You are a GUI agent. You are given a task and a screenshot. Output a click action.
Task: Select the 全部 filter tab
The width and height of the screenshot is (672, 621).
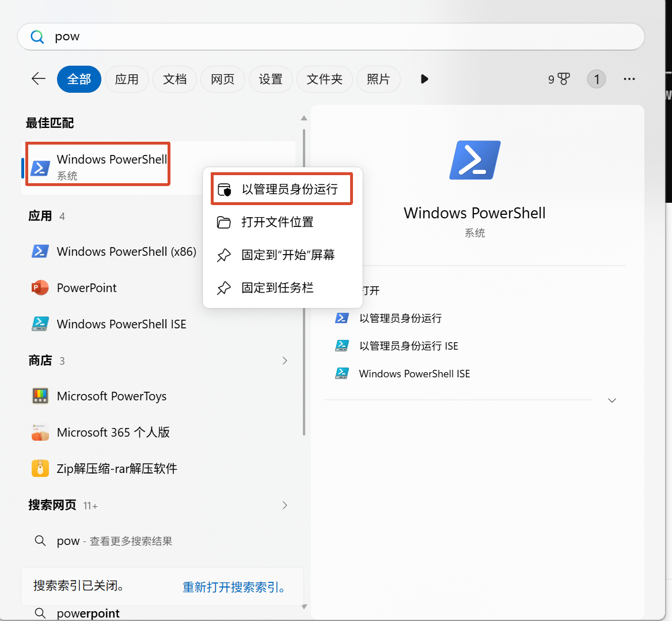coord(79,79)
